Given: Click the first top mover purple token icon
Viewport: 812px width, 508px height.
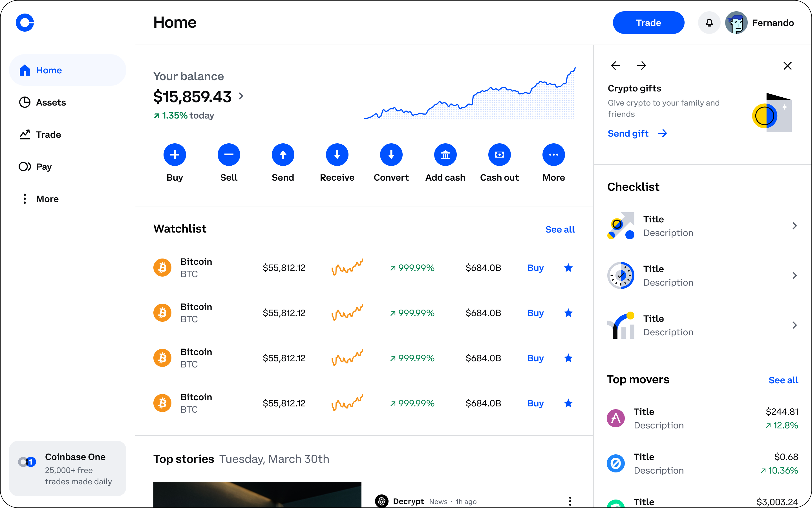Looking at the screenshot, I should pos(616,418).
